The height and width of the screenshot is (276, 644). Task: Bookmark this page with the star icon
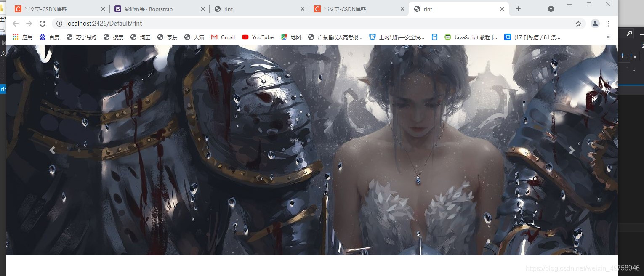578,24
